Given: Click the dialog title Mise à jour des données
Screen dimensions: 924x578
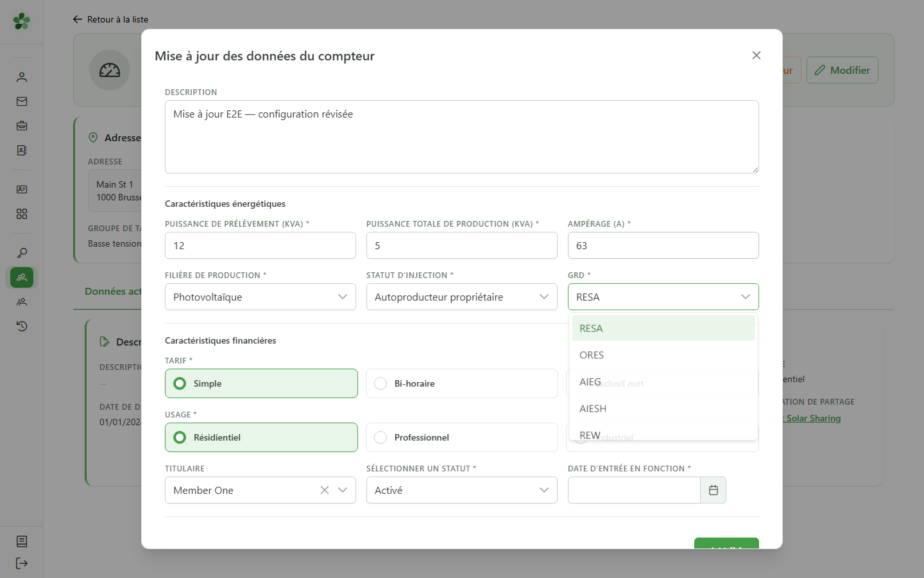Looking at the screenshot, I should point(264,56).
